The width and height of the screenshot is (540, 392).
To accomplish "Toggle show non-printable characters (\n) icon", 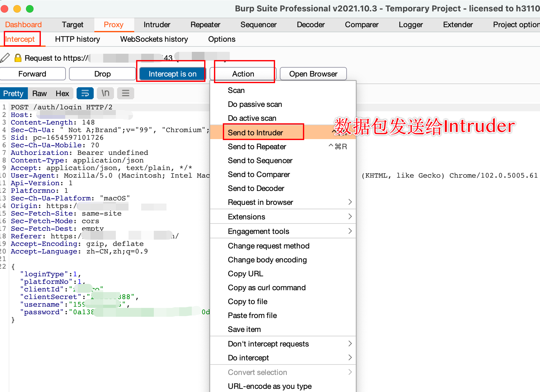I will click(x=105, y=93).
